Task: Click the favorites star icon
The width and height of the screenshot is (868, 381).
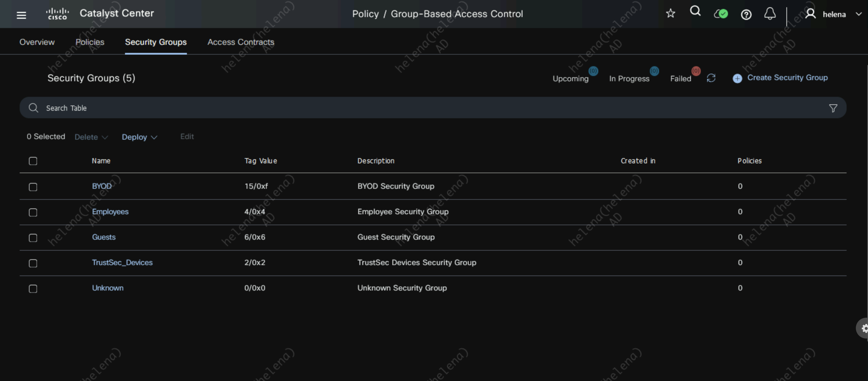Action: [670, 14]
